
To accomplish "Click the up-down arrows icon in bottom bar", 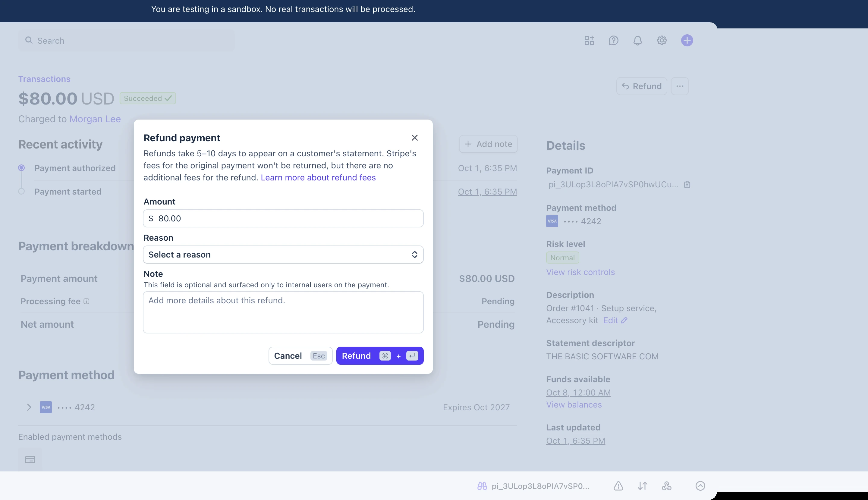I will (x=642, y=486).
